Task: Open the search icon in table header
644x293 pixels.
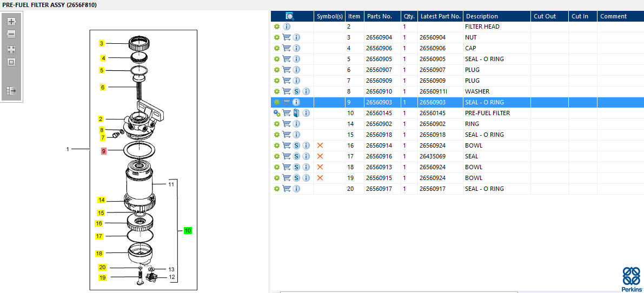Action: [290, 16]
